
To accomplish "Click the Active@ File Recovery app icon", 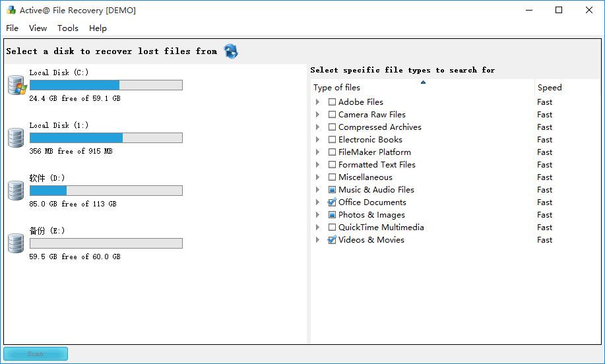I will pos(11,10).
